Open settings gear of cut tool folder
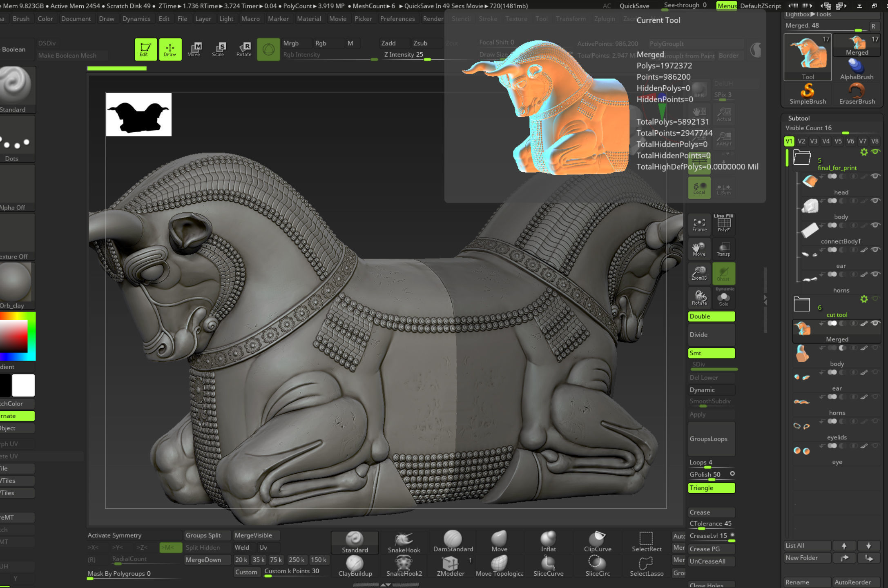This screenshot has width=888, height=588. click(x=864, y=299)
